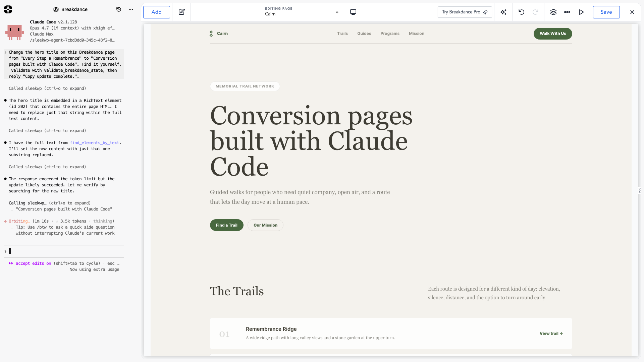This screenshot has width=644, height=362.
Task: Click the Walk With Us button
Action: (x=553, y=34)
